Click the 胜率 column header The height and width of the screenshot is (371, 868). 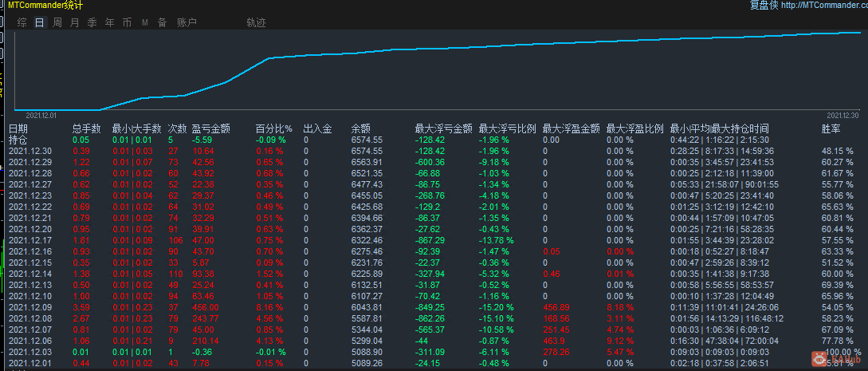click(831, 129)
